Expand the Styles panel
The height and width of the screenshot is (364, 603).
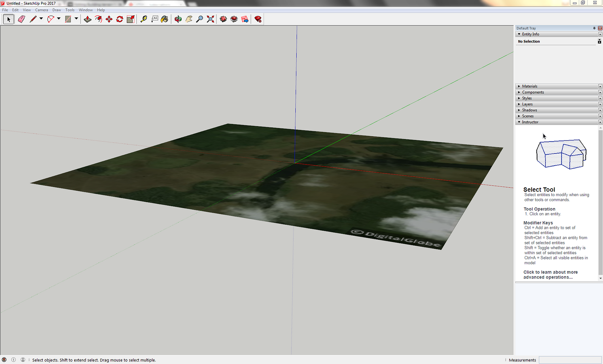[519, 98]
